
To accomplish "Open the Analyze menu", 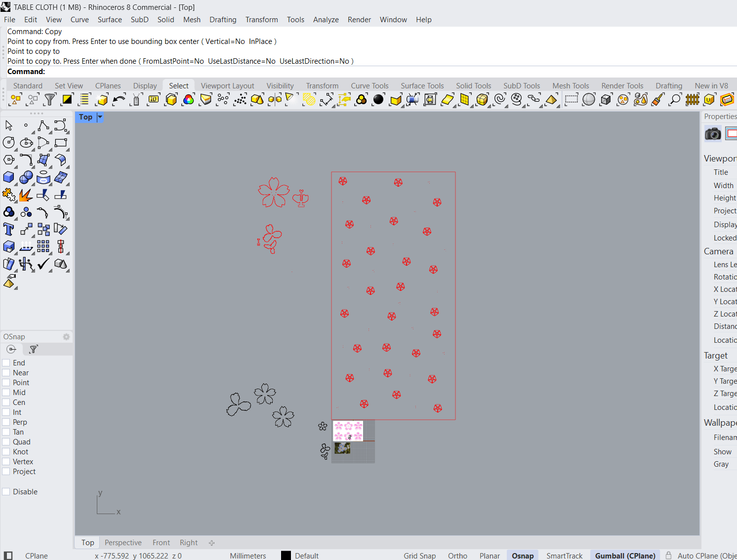I will click(326, 20).
